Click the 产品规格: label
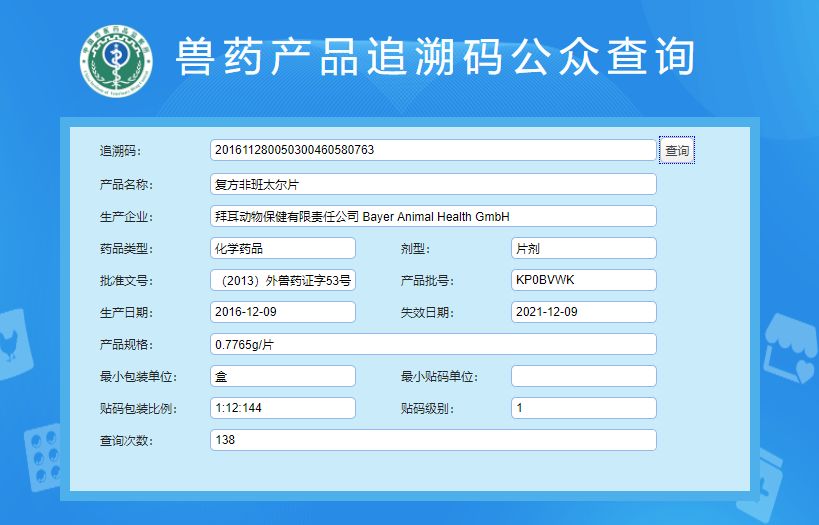This screenshot has height=525, width=819. [126, 345]
